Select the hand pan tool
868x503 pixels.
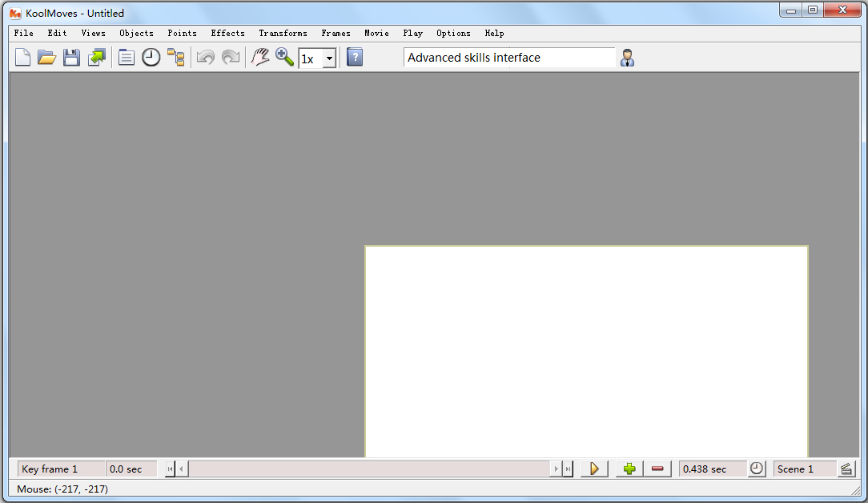coord(260,57)
